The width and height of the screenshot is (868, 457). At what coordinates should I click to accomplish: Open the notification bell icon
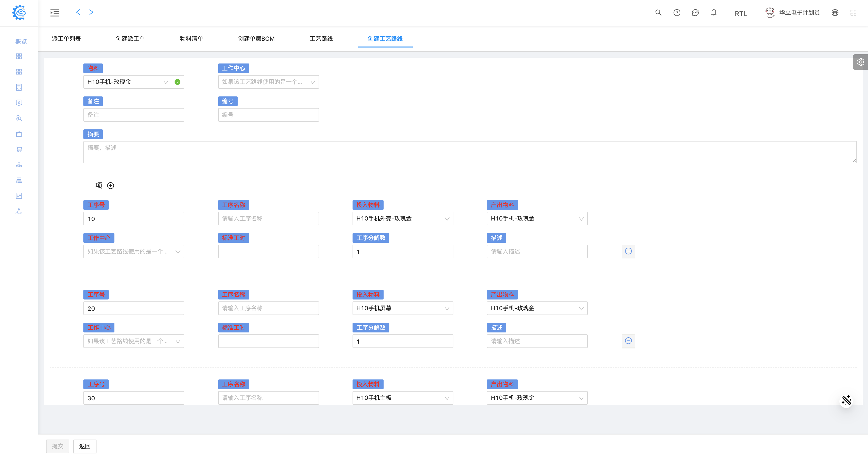[714, 13]
